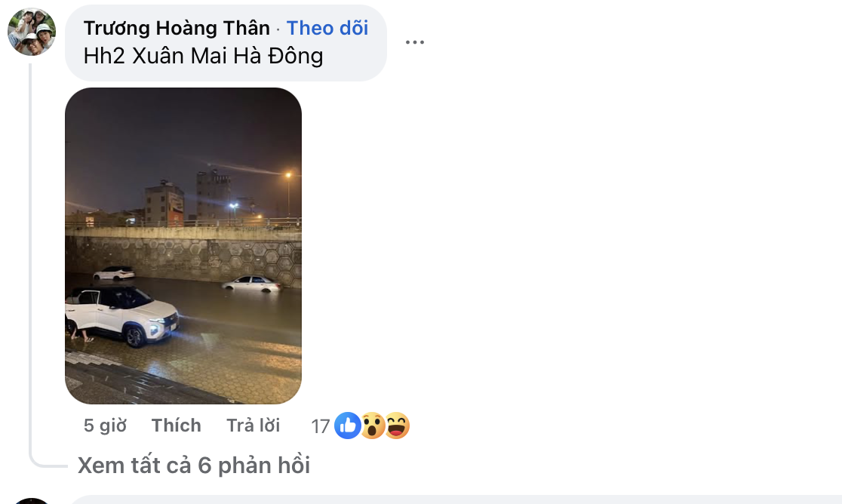Click the submerged sedan in the photo

point(252,284)
